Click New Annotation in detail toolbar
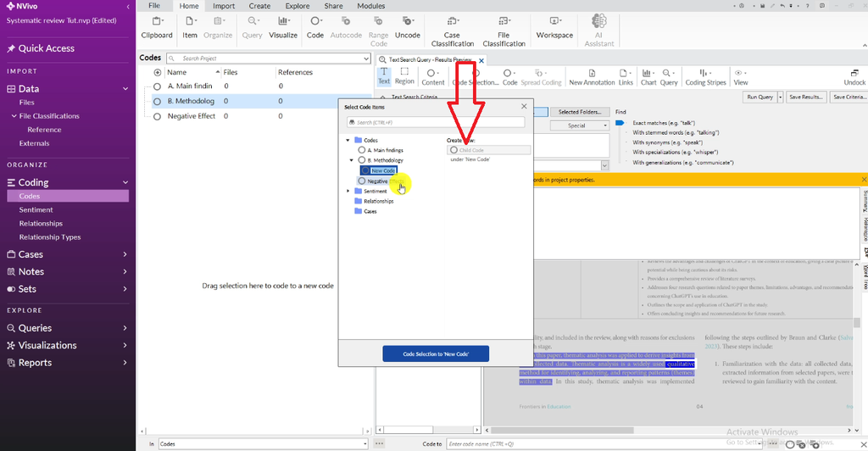This screenshot has height=451, width=868. pyautogui.click(x=592, y=77)
